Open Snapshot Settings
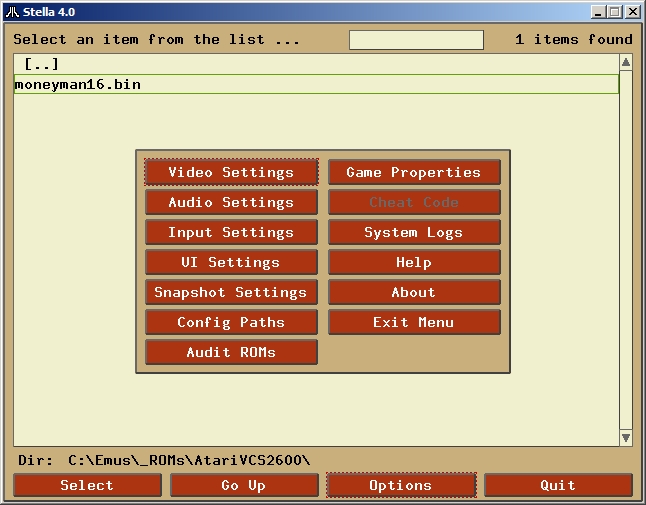646x505 pixels. tap(231, 292)
